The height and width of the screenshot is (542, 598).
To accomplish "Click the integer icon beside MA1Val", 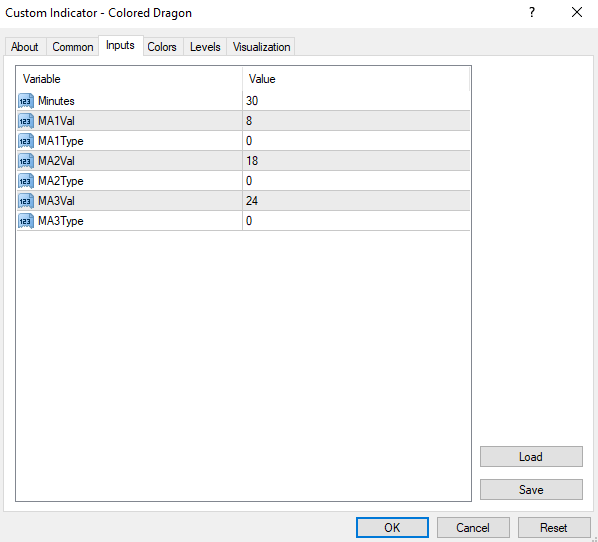I will click(26, 121).
